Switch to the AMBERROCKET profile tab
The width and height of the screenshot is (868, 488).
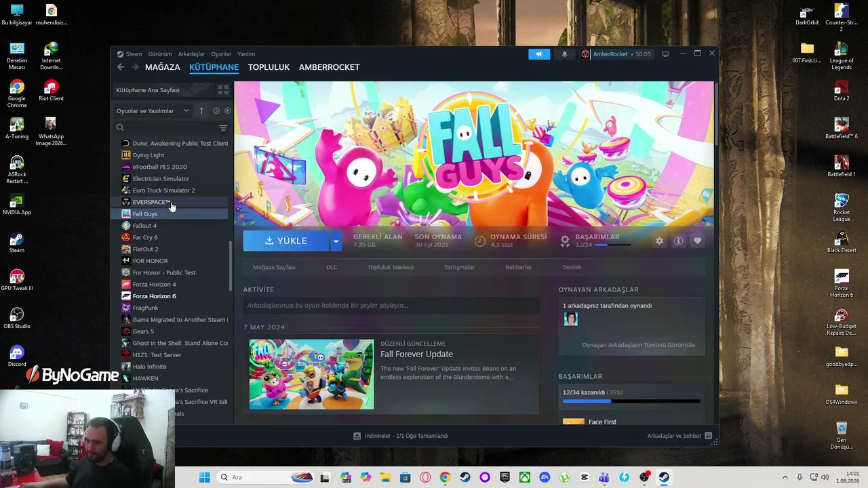tap(330, 67)
